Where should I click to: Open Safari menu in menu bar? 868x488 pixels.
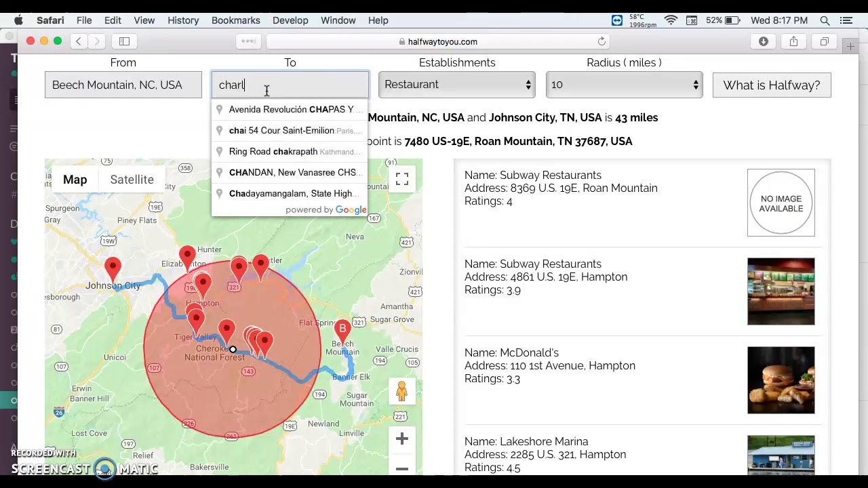point(50,20)
